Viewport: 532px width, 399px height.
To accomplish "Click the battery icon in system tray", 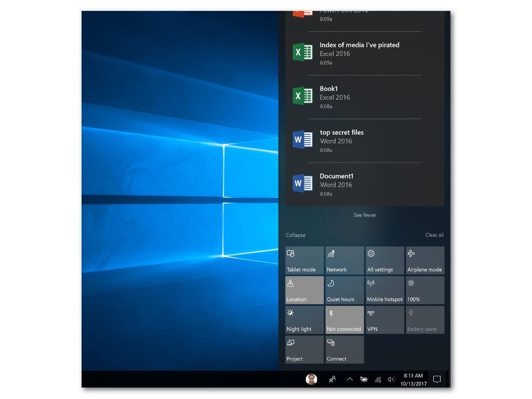I will pyautogui.click(x=364, y=379).
